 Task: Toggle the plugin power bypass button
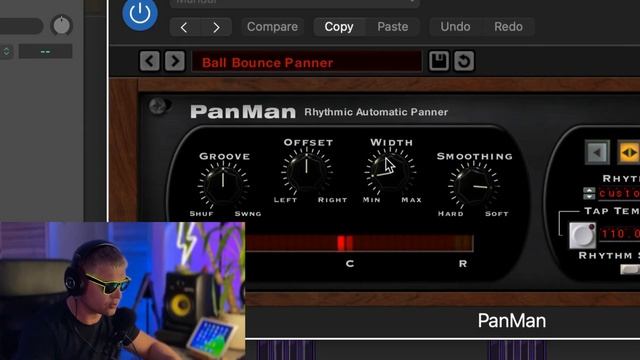[x=140, y=13]
